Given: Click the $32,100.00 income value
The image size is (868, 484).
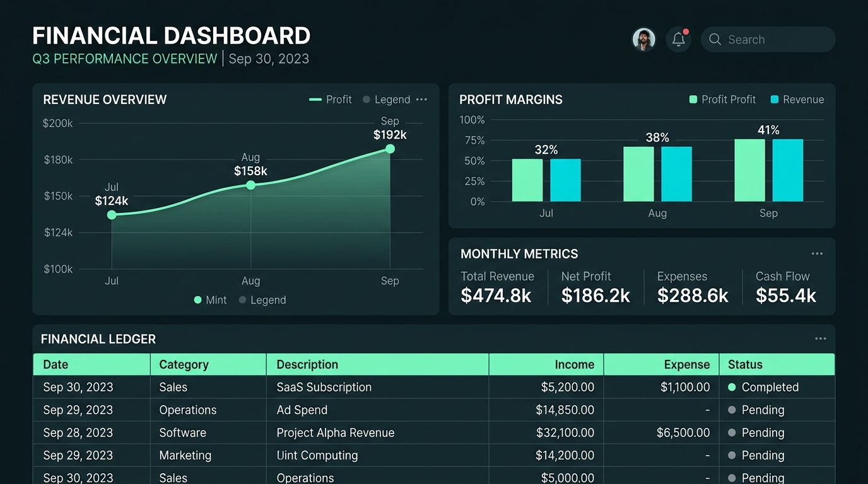Looking at the screenshot, I should (565, 433).
